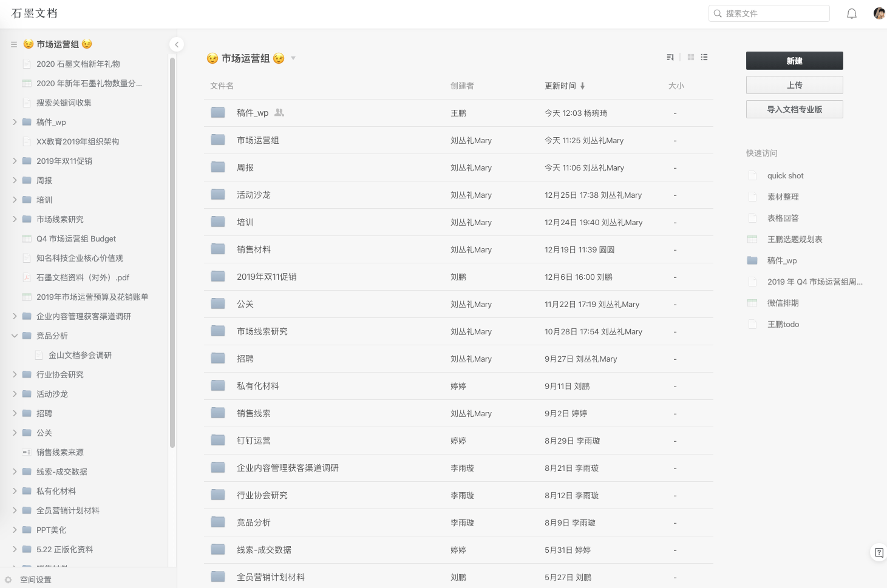Sort by the 更新时间 column header
Viewport: 887px width, 588px height.
point(560,86)
